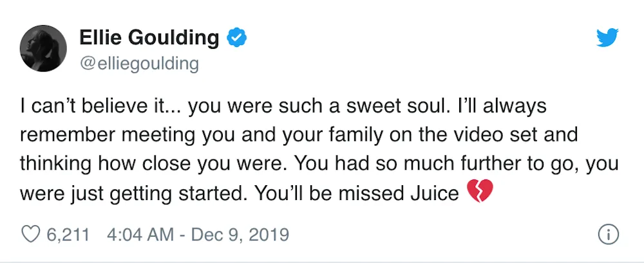The width and height of the screenshot is (644, 263).
Task: Click the Ellie Goulding display name
Action: tap(149, 39)
